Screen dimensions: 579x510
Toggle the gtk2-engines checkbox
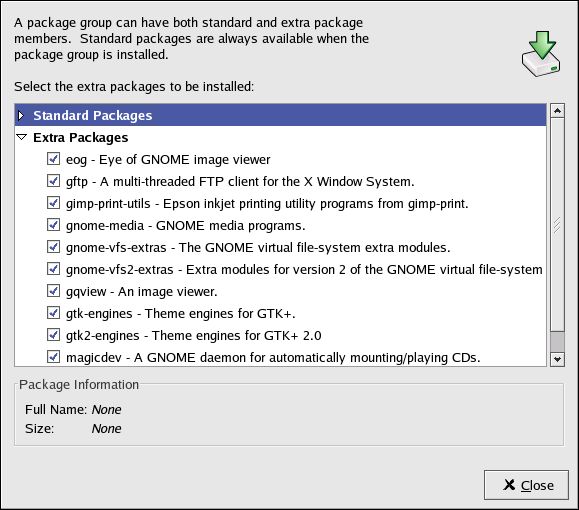[54, 335]
